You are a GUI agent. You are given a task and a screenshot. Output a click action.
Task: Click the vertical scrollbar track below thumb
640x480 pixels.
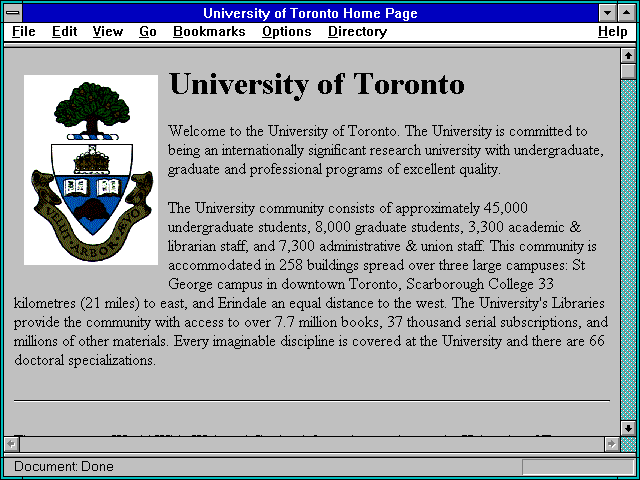(628, 250)
